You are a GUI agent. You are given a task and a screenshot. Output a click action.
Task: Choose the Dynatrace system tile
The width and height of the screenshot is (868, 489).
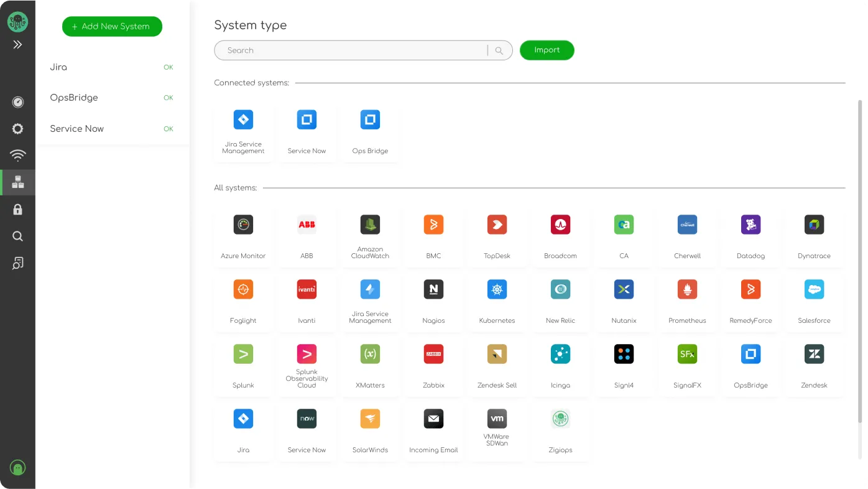(814, 238)
